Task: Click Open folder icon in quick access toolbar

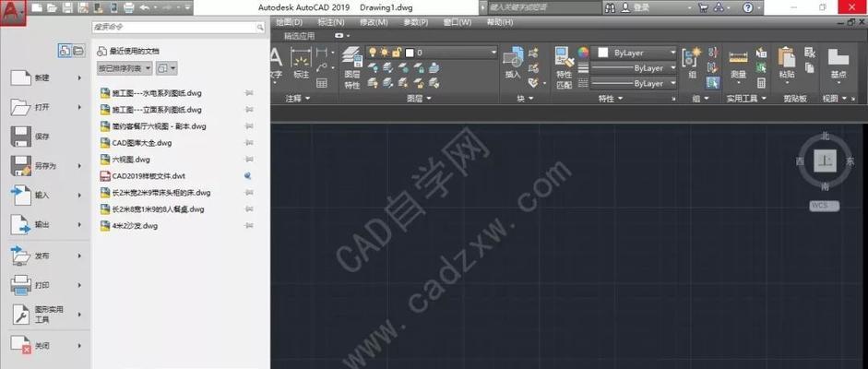Action: pyautogui.click(x=52, y=7)
